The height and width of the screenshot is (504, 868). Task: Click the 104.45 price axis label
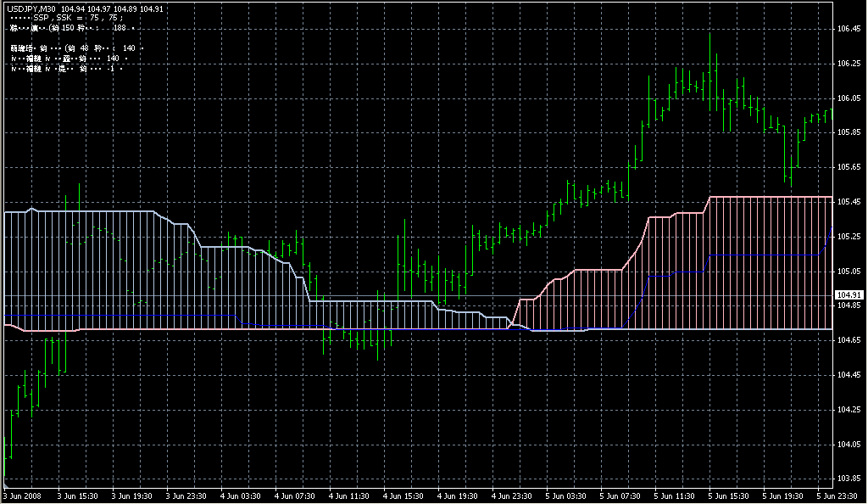(849, 375)
